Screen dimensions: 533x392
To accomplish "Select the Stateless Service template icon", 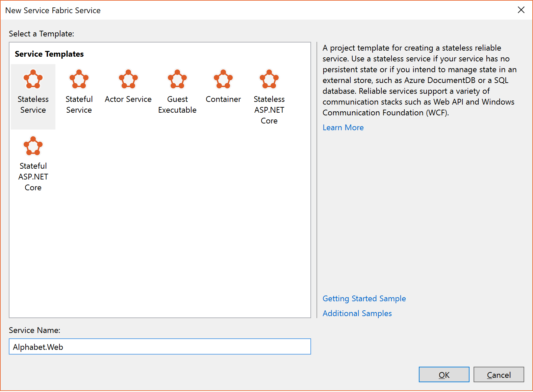I will tap(33, 79).
